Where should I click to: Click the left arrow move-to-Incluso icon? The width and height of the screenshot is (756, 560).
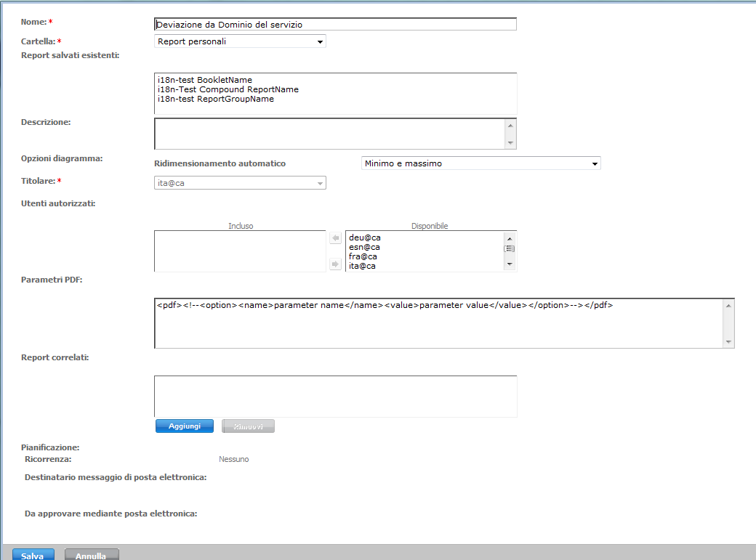336,238
